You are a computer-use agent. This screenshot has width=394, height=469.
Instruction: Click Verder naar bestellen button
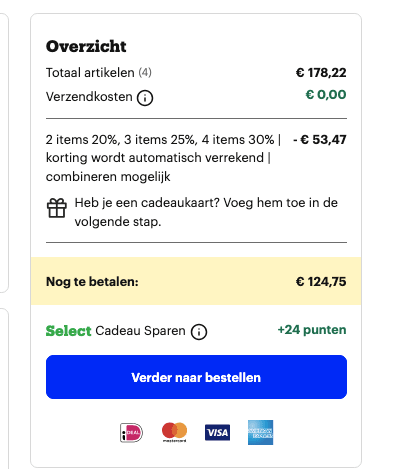tap(196, 377)
